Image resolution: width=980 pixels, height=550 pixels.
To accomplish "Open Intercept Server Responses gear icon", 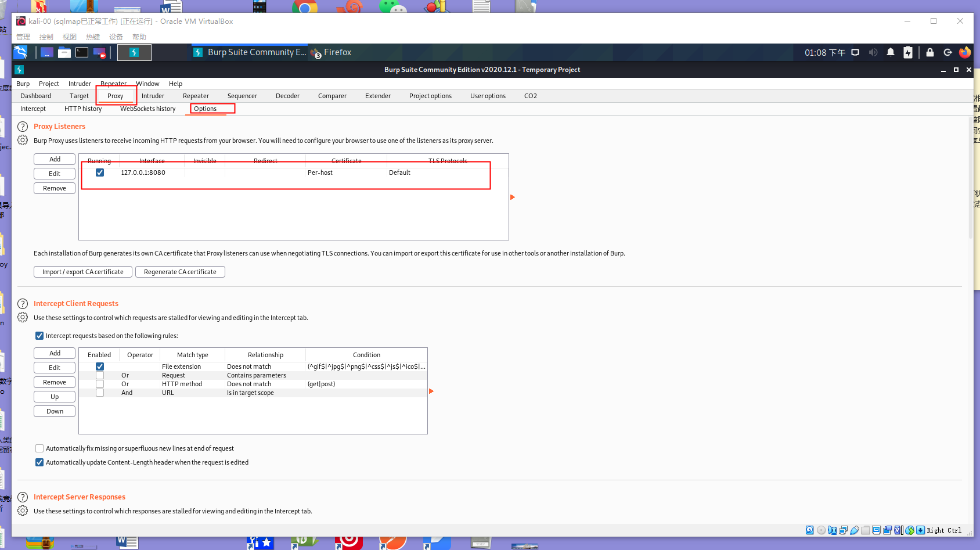I will click(23, 511).
